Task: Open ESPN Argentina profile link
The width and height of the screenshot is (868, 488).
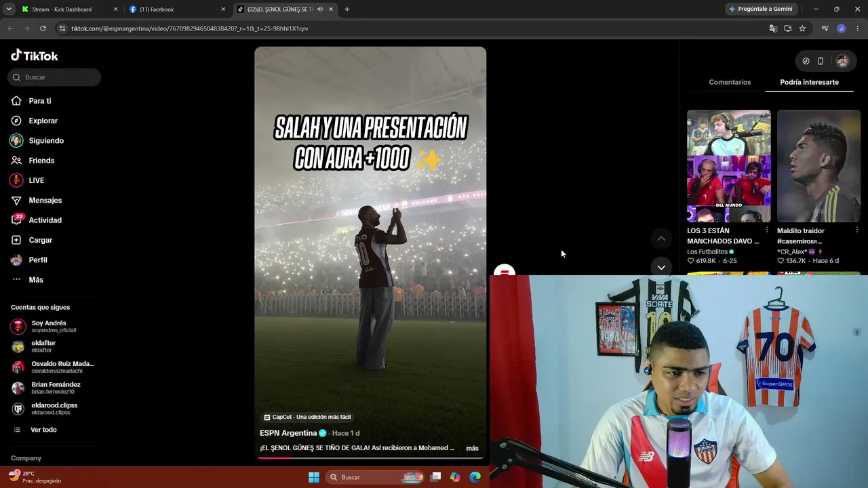Action: point(288,433)
